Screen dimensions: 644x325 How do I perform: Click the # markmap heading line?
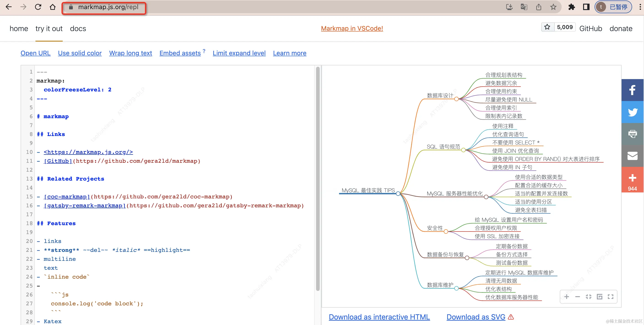pyautogui.click(x=53, y=116)
